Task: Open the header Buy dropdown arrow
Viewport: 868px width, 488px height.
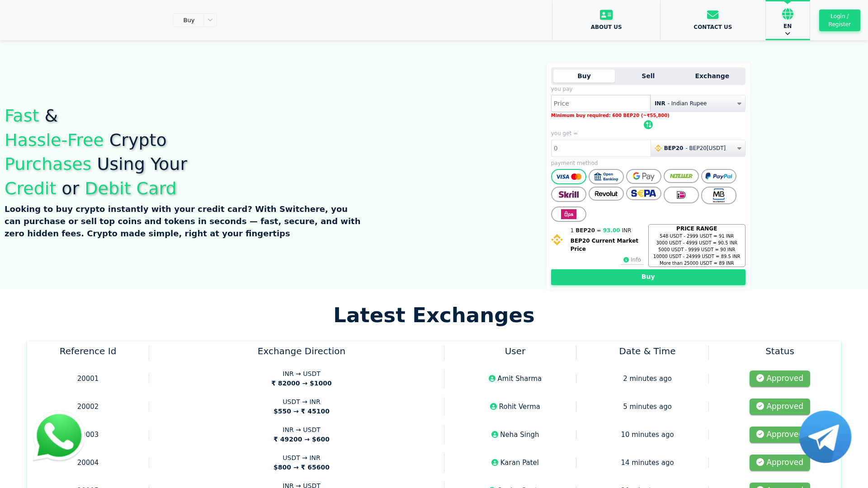Action: click(210, 20)
